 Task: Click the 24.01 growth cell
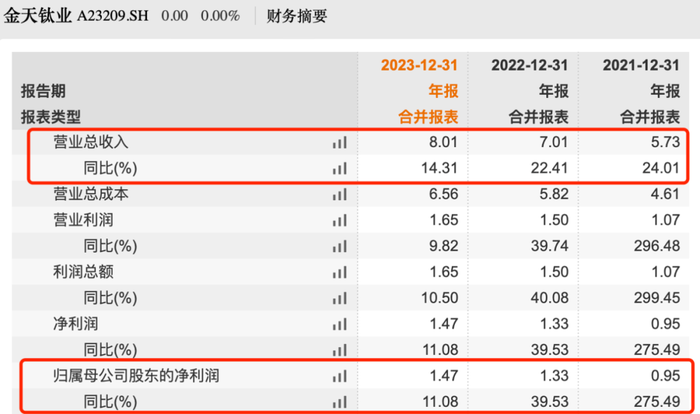pos(661,168)
